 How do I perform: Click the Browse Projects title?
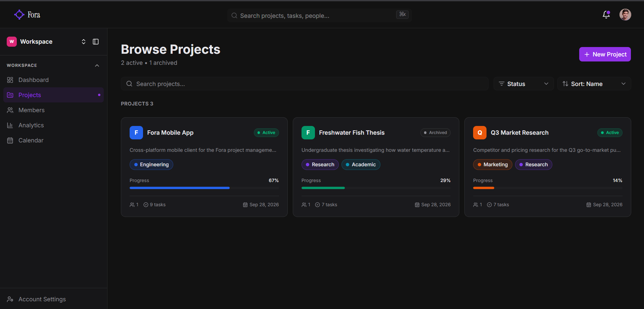click(171, 49)
